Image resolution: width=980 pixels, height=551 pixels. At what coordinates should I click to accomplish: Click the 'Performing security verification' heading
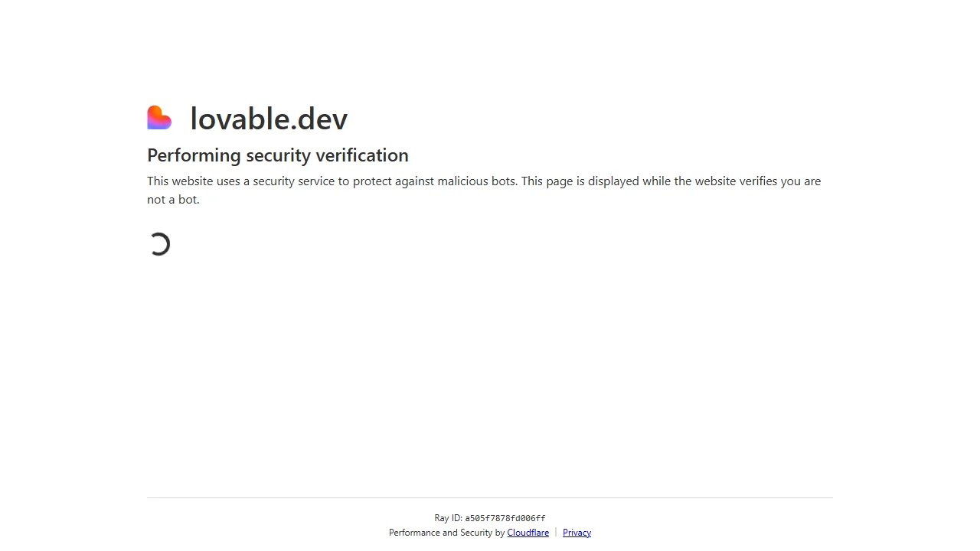pos(278,155)
